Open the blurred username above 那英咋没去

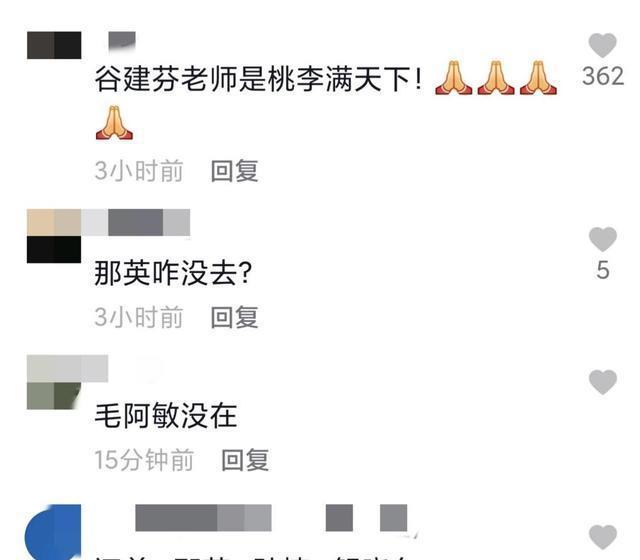(x=136, y=222)
